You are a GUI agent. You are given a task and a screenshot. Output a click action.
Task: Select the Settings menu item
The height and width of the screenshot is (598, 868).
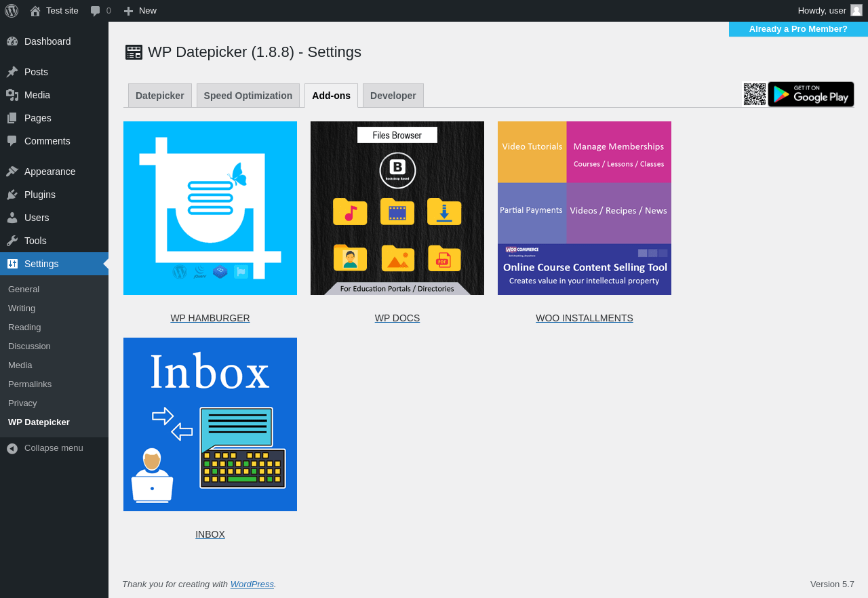54,264
